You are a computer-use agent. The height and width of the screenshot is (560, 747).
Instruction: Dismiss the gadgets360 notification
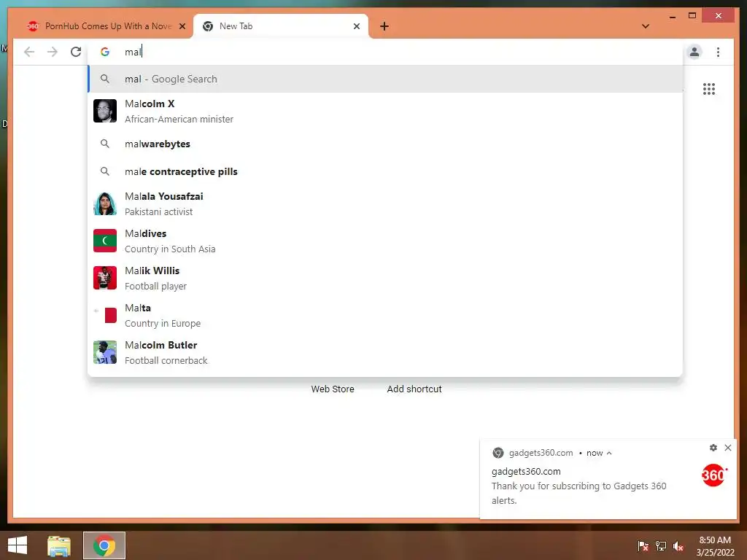[728, 448]
